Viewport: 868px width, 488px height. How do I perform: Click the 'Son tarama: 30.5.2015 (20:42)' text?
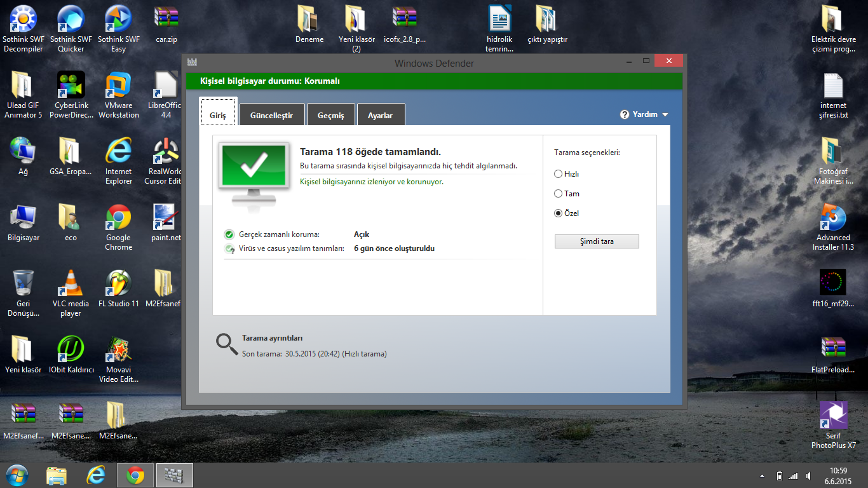291,354
